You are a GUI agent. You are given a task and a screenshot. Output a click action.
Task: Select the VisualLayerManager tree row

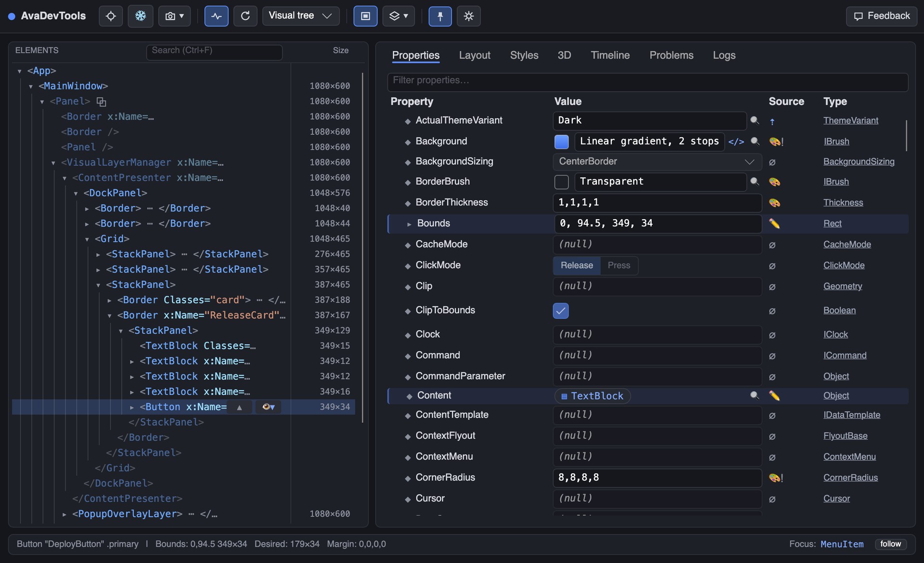point(183,163)
